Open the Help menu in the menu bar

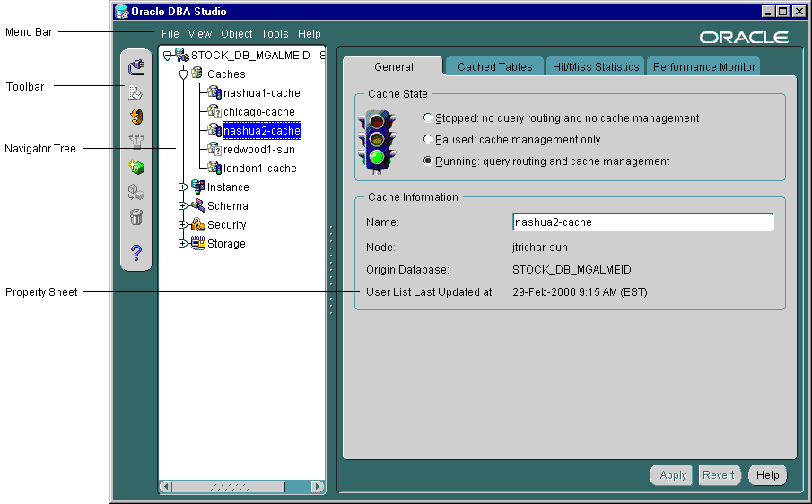click(x=310, y=34)
